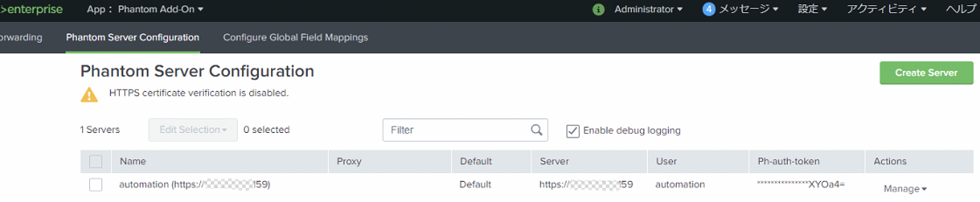Image resolution: width=980 pixels, height=202 pixels.
Task: Click the Server URL cell ending in 159
Action: point(586,185)
